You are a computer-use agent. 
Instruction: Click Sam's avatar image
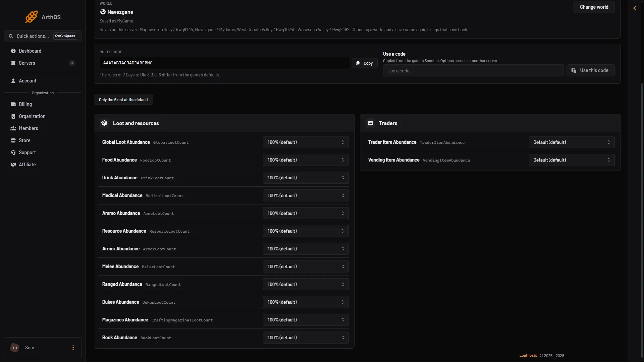pyautogui.click(x=15, y=348)
